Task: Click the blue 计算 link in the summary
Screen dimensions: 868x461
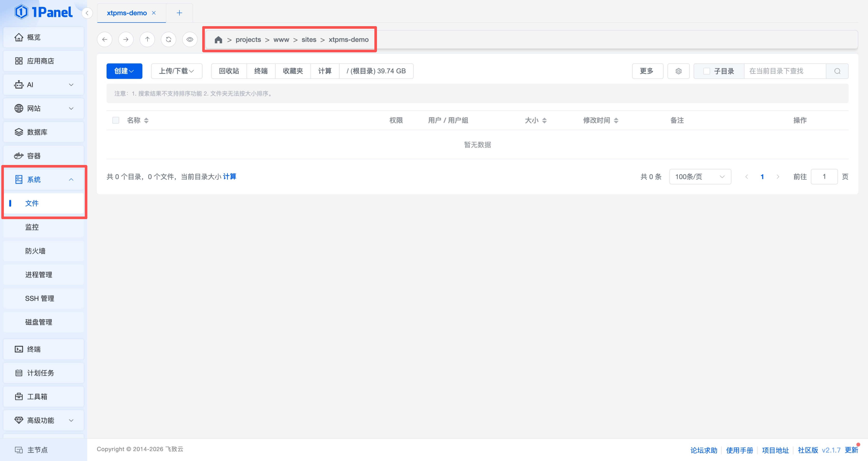Action: (229, 177)
